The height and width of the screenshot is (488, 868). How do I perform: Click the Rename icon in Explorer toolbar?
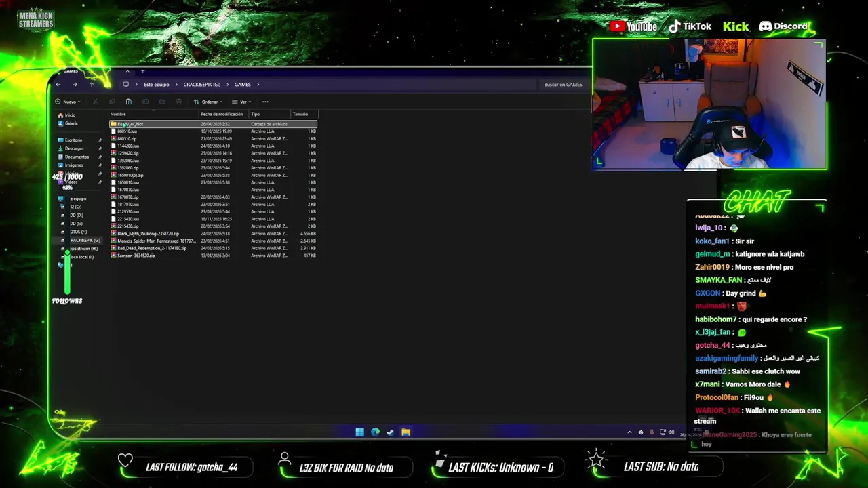(145, 102)
